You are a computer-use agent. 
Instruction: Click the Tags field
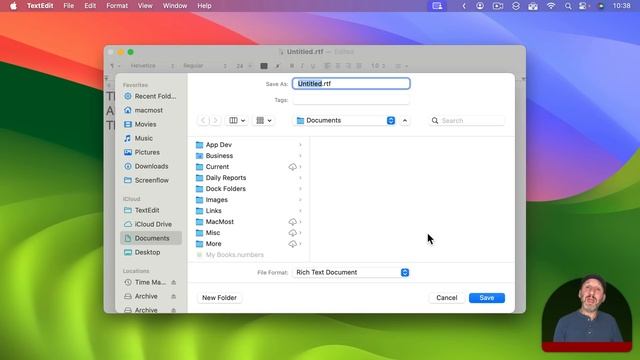pyautogui.click(x=351, y=100)
